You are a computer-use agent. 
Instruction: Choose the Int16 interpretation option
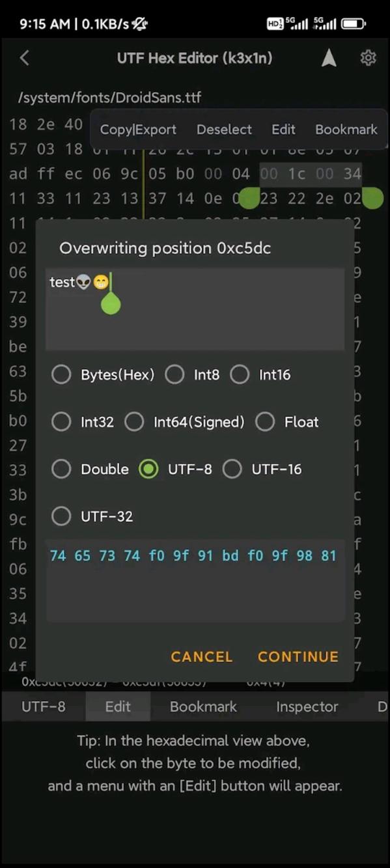point(240,374)
